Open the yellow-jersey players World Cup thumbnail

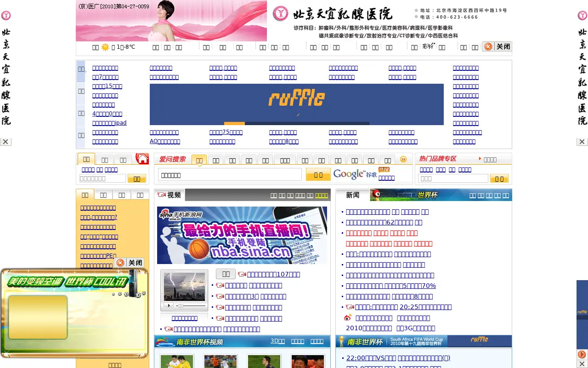(x=177, y=361)
